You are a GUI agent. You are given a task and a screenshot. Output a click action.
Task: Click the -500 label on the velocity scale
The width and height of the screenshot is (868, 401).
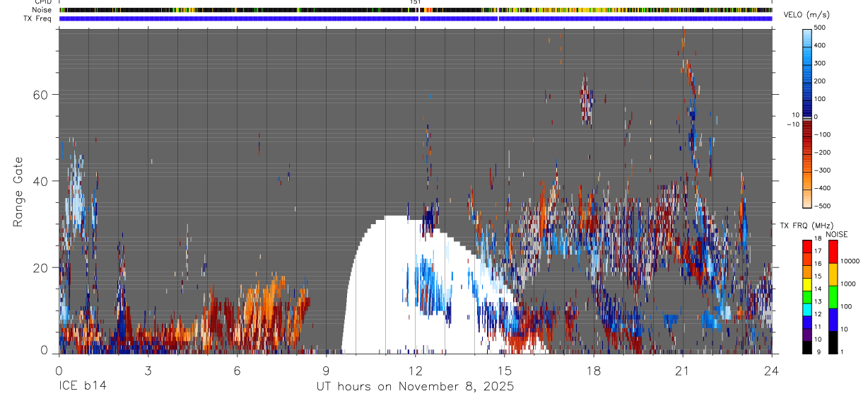pyautogui.click(x=821, y=206)
